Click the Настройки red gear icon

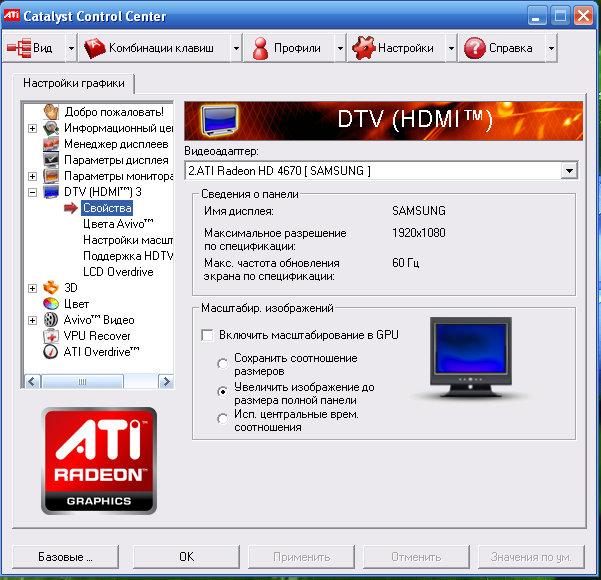pos(363,48)
